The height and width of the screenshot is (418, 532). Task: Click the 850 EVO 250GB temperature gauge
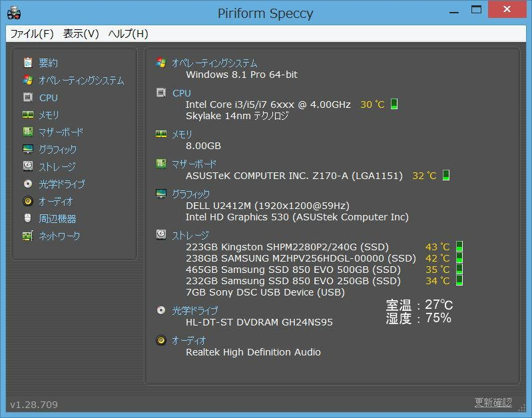459,280
